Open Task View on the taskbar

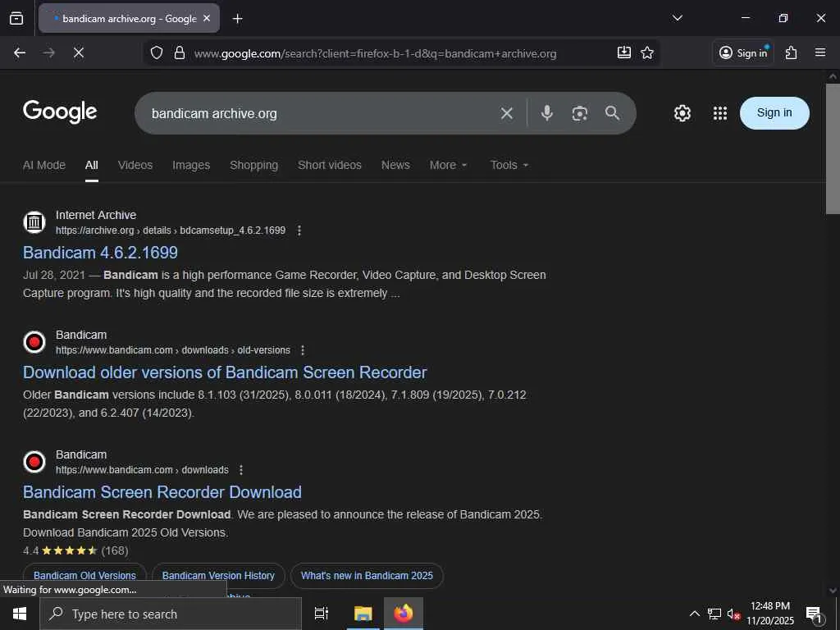tap(321, 614)
